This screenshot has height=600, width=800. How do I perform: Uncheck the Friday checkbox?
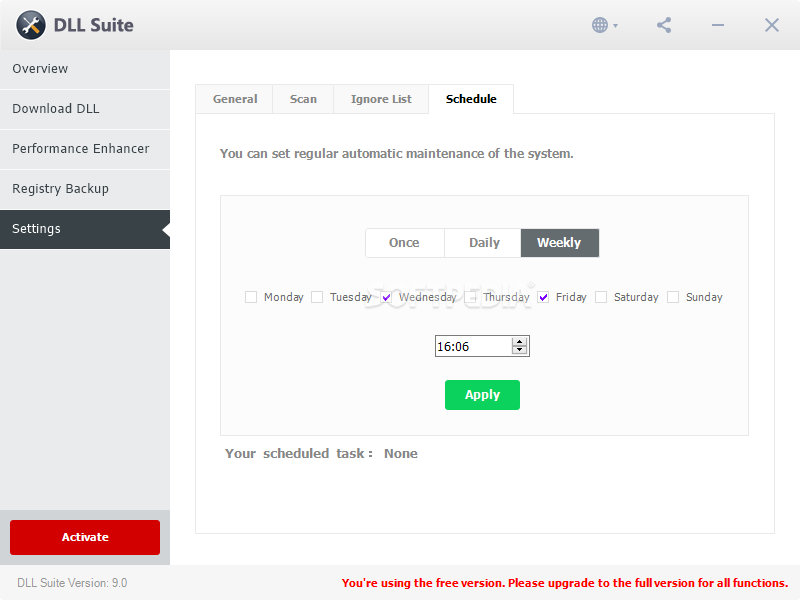point(543,297)
